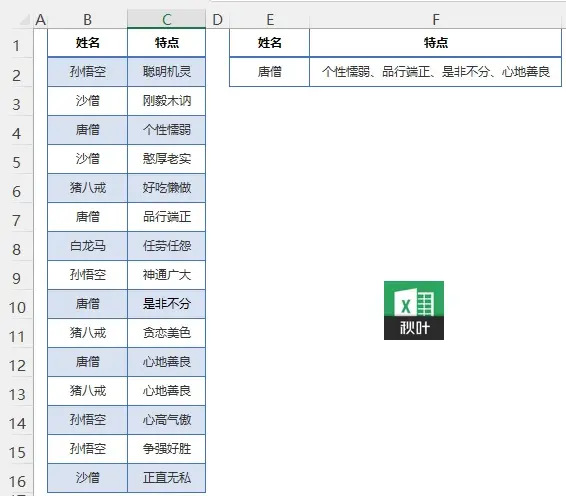Click merged result cell with 个性懦弱、品行端正
This screenshot has width=566, height=496.
pyautogui.click(x=435, y=72)
